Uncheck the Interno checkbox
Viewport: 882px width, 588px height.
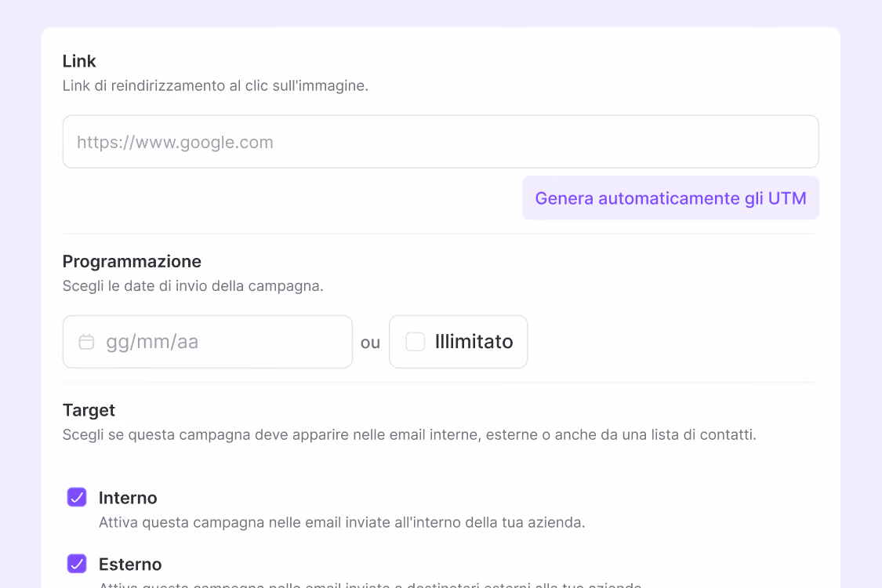coord(77,497)
